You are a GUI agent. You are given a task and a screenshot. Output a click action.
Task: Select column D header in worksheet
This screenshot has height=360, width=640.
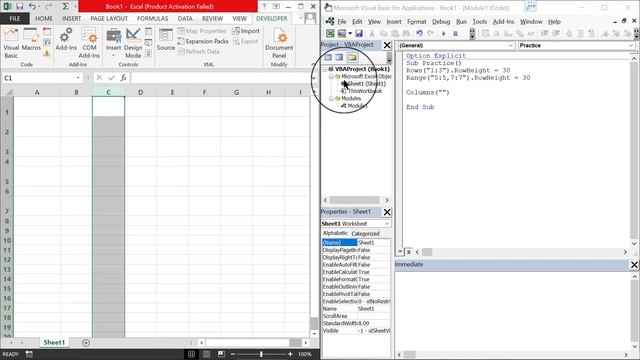[x=140, y=92]
